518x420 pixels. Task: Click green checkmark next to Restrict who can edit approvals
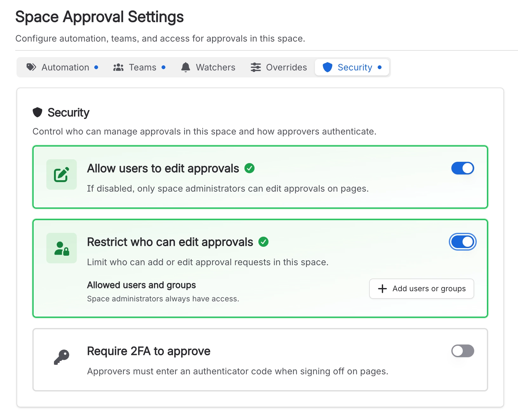(263, 242)
